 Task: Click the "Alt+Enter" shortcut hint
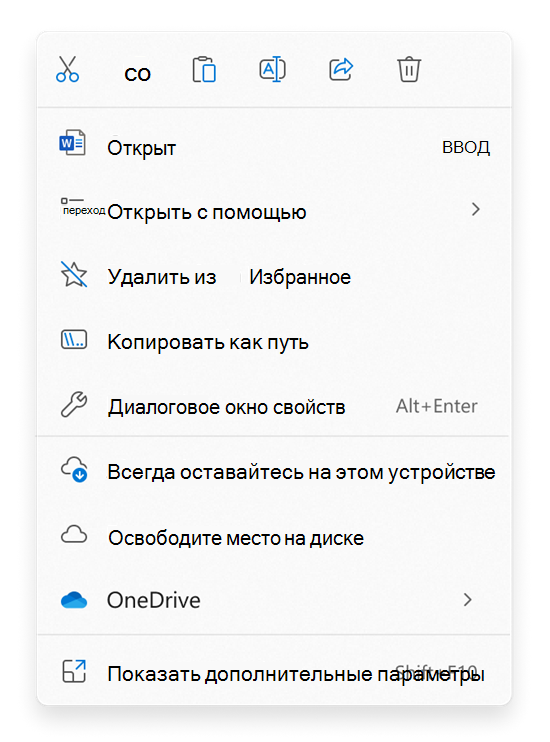coord(436,406)
